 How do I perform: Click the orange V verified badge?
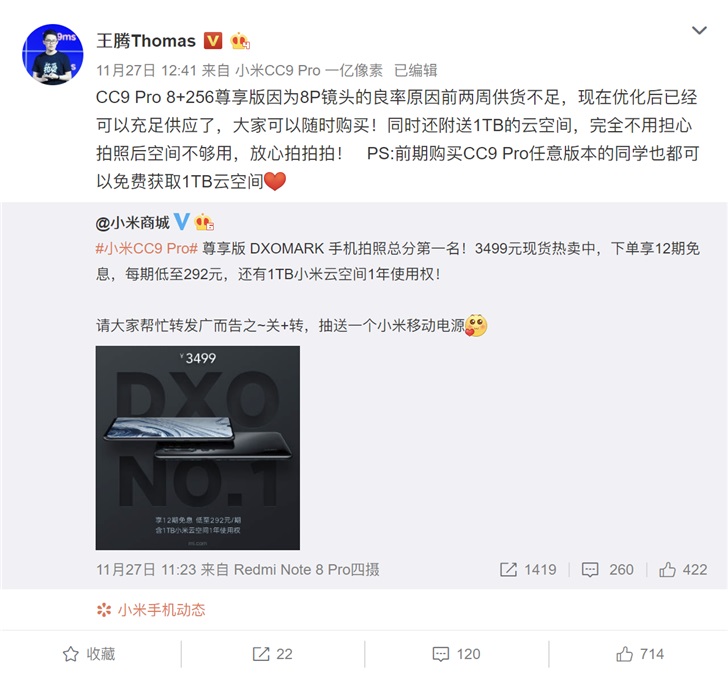click(213, 41)
